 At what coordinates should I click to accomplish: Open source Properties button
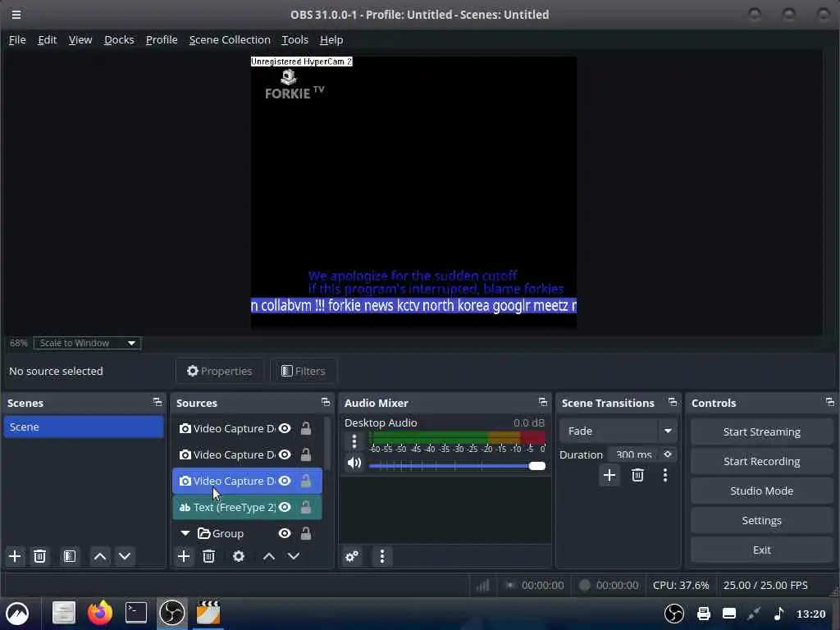click(x=220, y=371)
